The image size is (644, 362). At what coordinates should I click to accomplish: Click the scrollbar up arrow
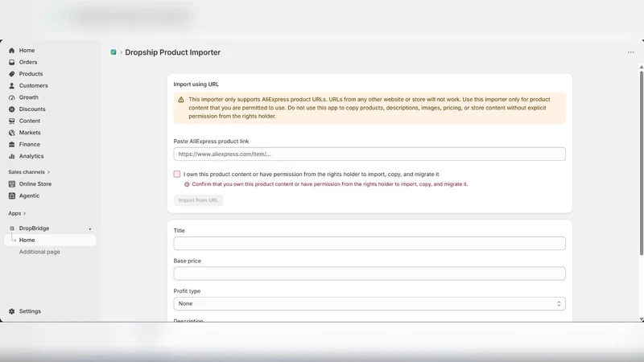[x=641, y=67]
